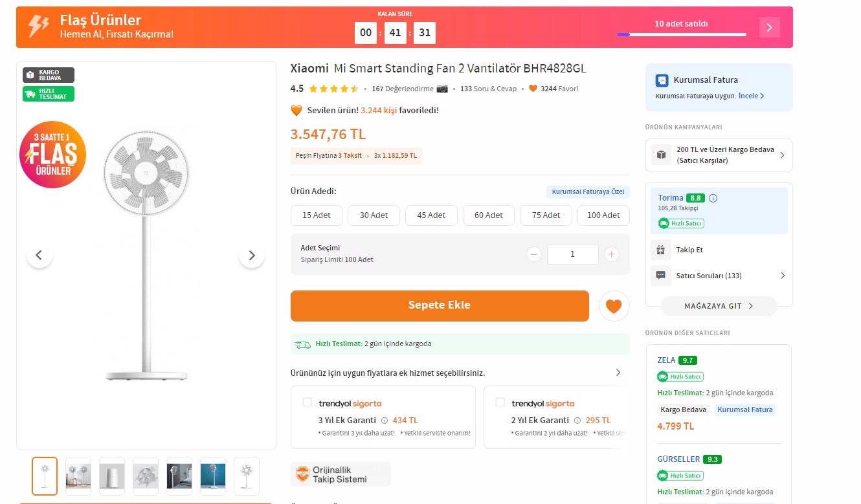Click ZELA's Kargo Bedava tag
Image resolution: width=861 pixels, height=504 pixels.
(x=684, y=410)
